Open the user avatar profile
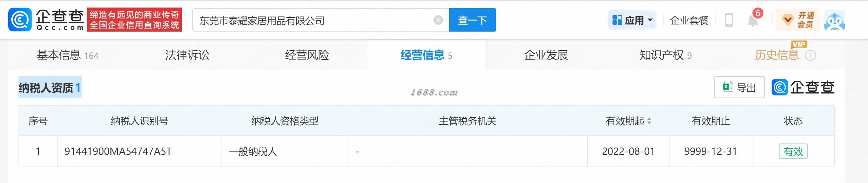 (834, 21)
